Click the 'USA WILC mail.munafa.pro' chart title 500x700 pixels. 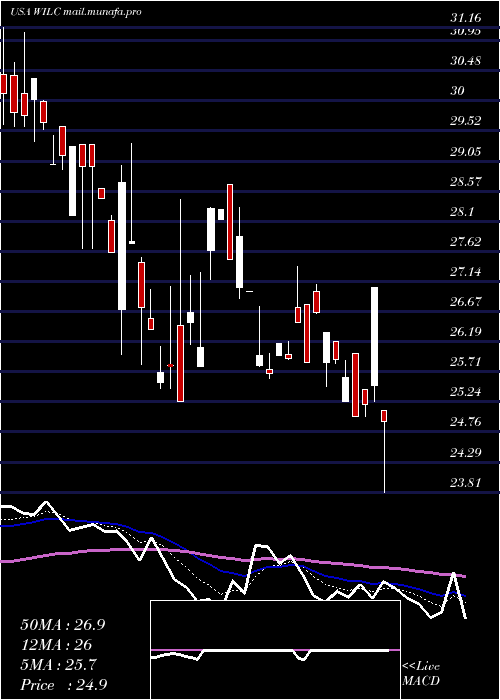coord(76,12)
